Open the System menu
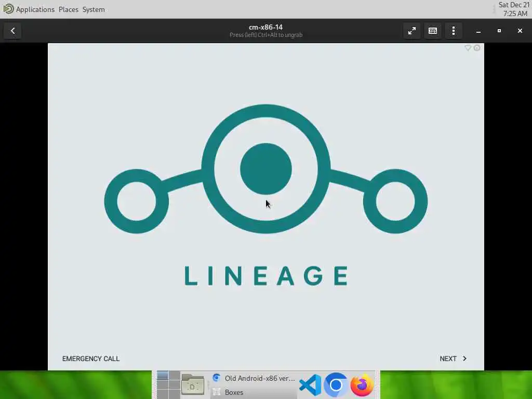Viewport: 532px width, 399px height. click(x=94, y=9)
